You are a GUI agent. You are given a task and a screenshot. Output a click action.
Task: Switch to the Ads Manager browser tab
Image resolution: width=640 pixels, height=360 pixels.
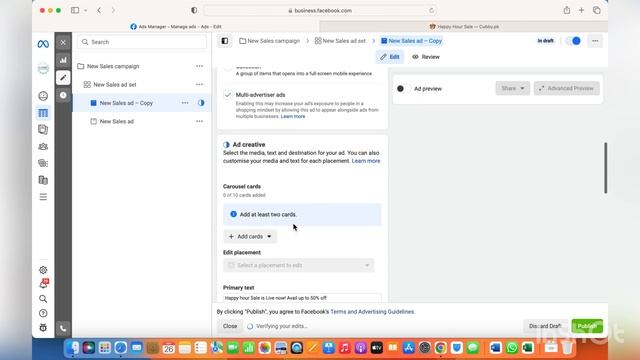point(176,27)
